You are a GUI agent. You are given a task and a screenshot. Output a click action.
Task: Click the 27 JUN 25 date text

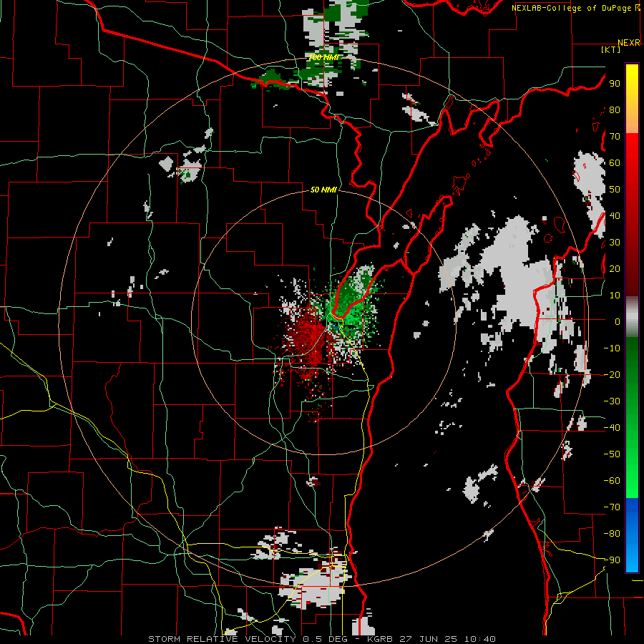[427, 639]
